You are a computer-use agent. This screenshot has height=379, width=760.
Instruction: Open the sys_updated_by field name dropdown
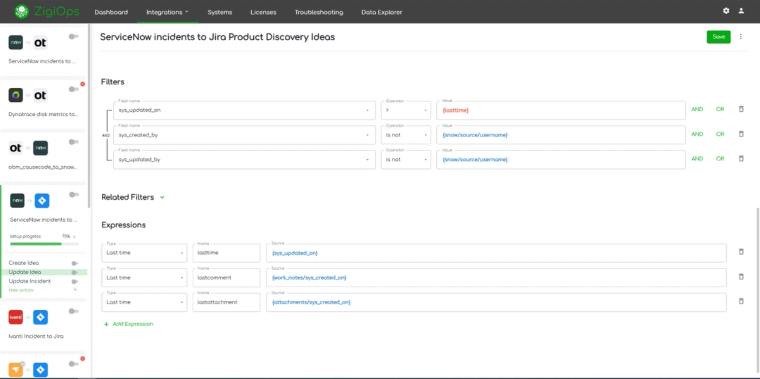point(244,159)
